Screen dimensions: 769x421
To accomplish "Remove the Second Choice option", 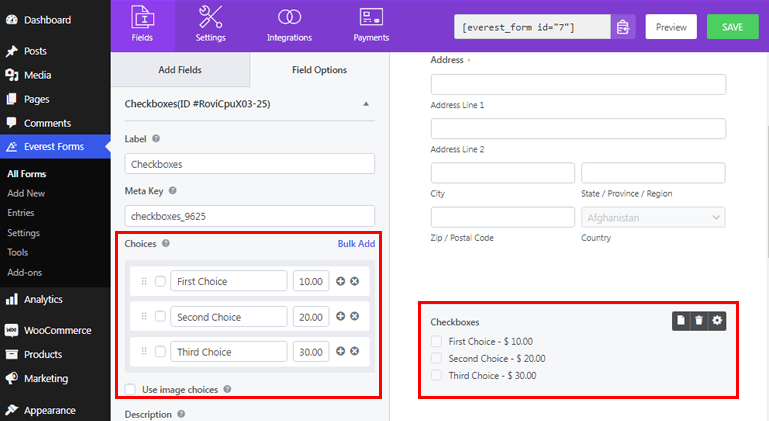I will 354,317.
